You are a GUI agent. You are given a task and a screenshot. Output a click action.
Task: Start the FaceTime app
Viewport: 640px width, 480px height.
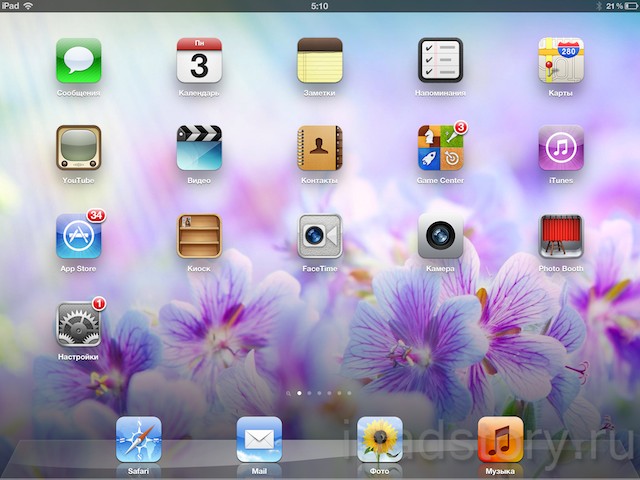[x=320, y=236]
